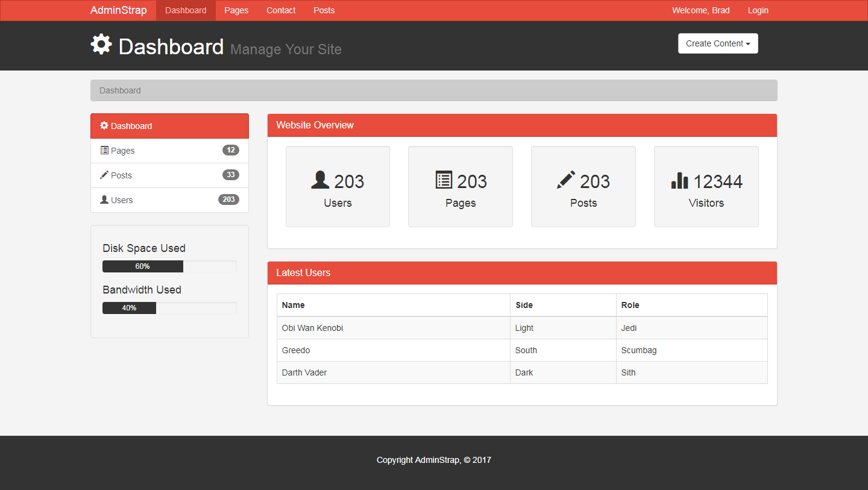Click the South cell in Side column
This screenshot has height=490, width=868.
click(x=563, y=350)
